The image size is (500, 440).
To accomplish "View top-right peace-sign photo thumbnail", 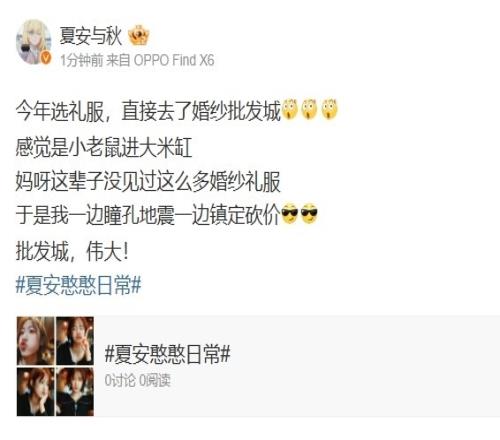I will point(75,341).
